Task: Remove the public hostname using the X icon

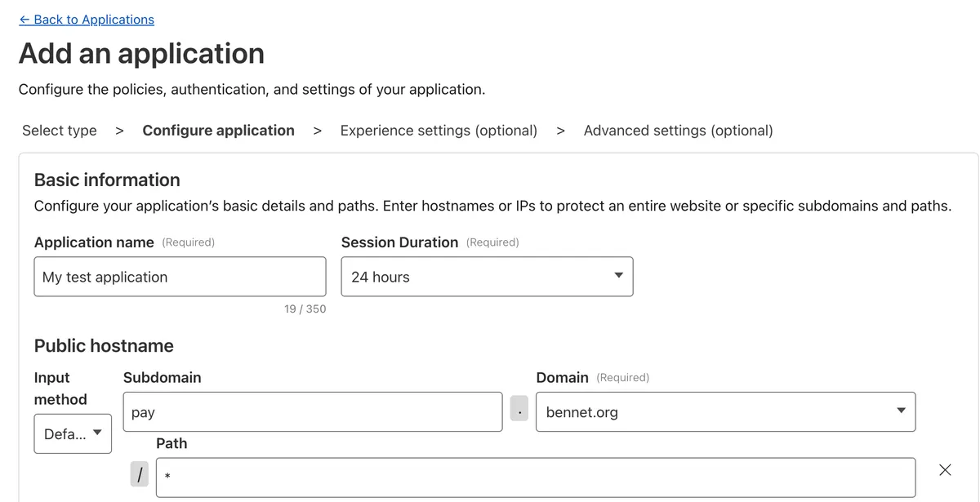Action: point(945,470)
